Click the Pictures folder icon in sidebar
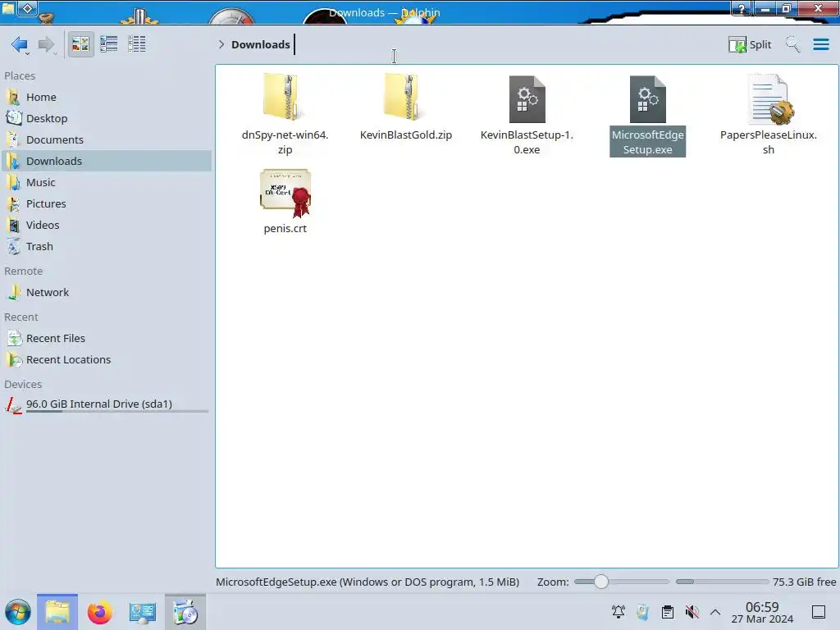Image resolution: width=840 pixels, height=630 pixels. (x=13, y=204)
